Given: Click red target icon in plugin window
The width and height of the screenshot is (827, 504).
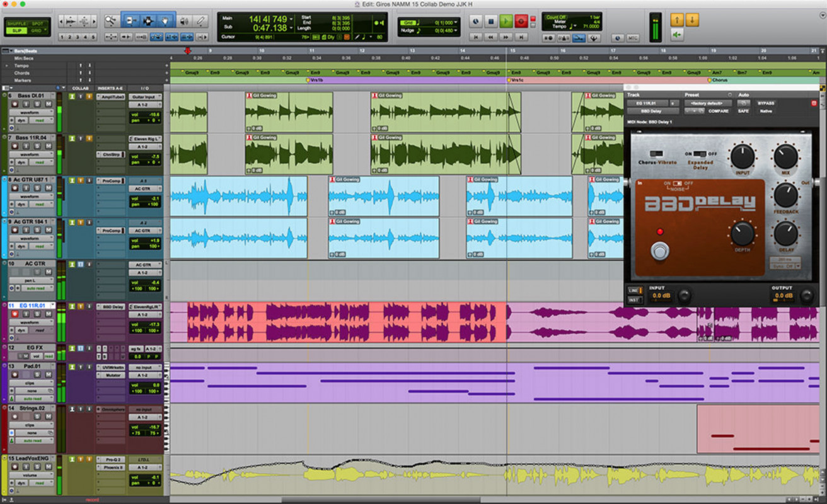Looking at the screenshot, I should 814,103.
